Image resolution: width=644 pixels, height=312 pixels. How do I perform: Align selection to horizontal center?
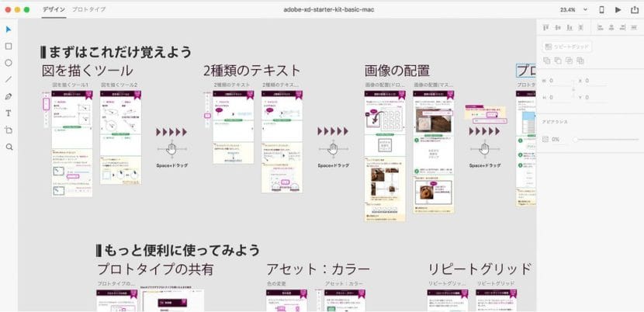(x=611, y=27)
